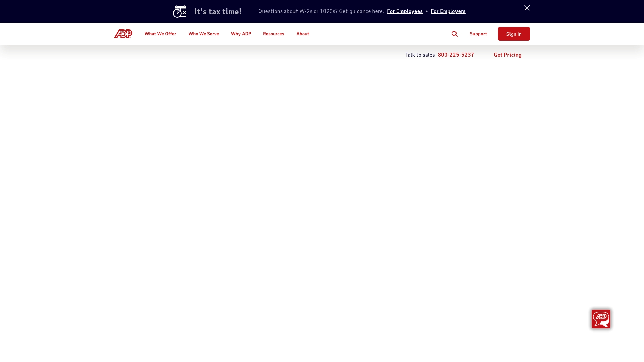This screenshot has width=644, height=362.
Task: Click the W-2 guidance banner text
Action: click(x=321, y=11)
